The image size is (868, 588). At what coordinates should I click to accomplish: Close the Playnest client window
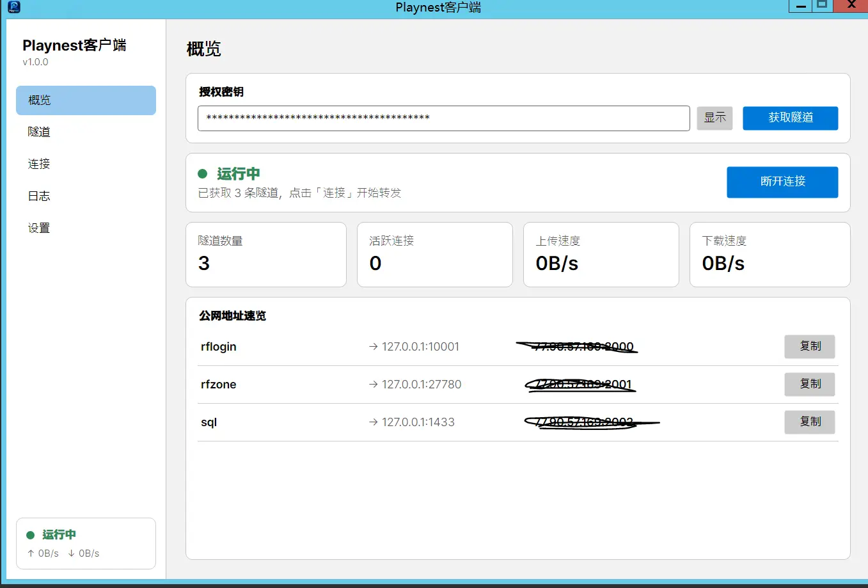851,6
